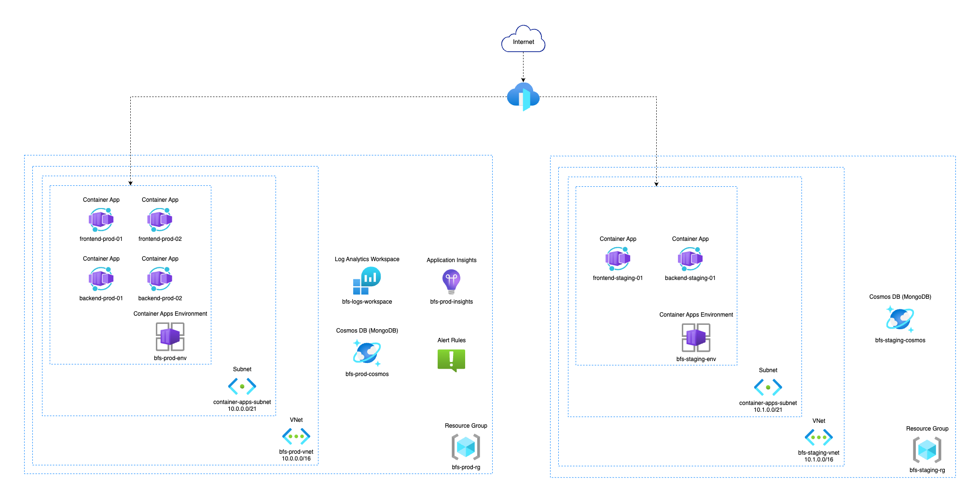
Task: Click the backend-prod-02 Container App icon
Action: pos(159,279)
